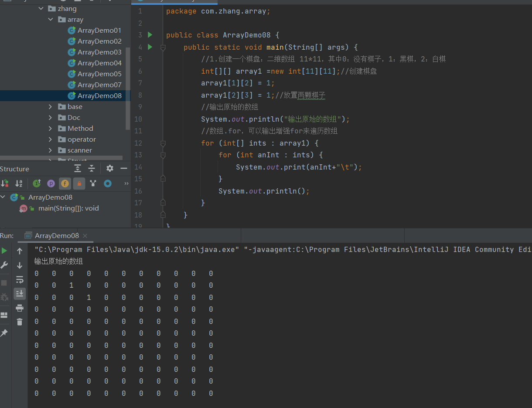The image size is (532, 408).
Task: Toggle sort by visibility in Structure
Action: tap(5, 184)
